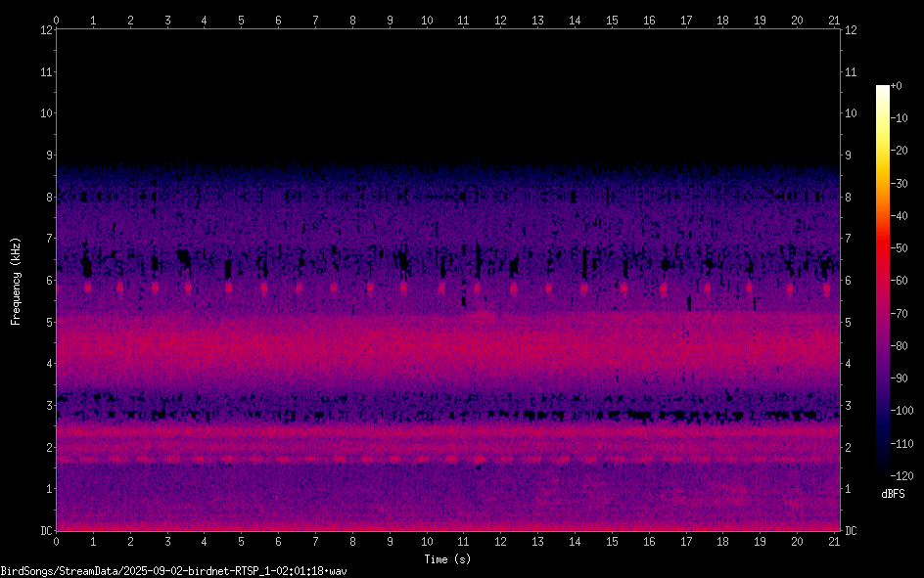This screenshot has height=578, width=924.
Task: Click the "-40" value on the color scale
Action: coord(900,216)
